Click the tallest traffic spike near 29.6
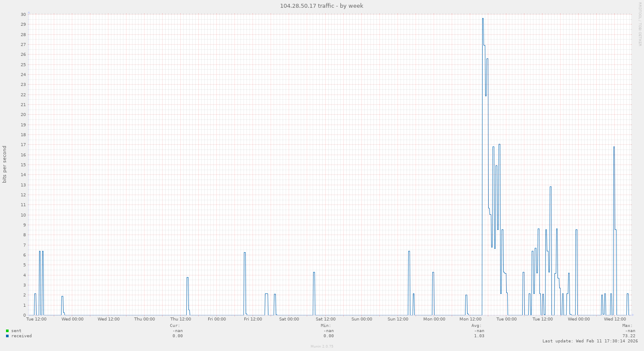 pos(483,19)
